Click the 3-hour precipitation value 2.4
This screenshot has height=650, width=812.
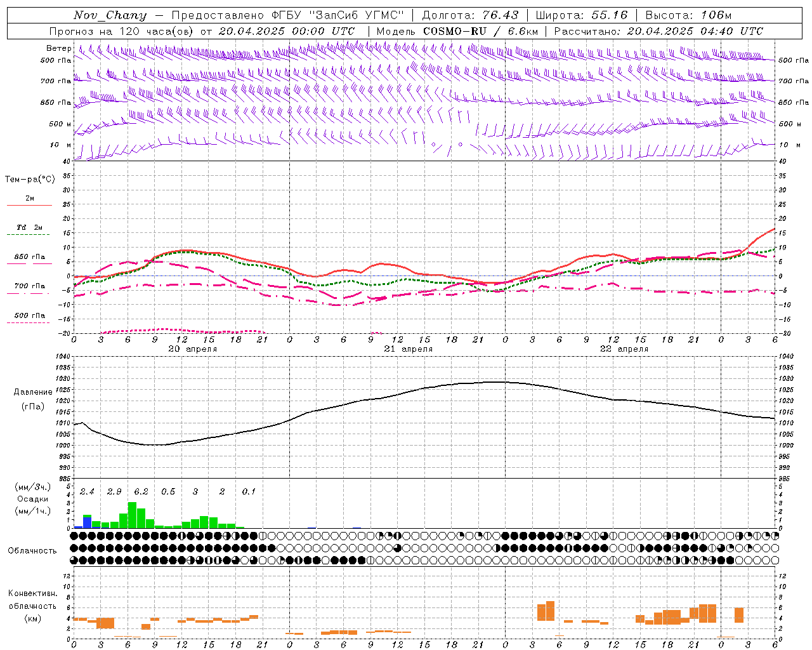(x=87, y=491)
